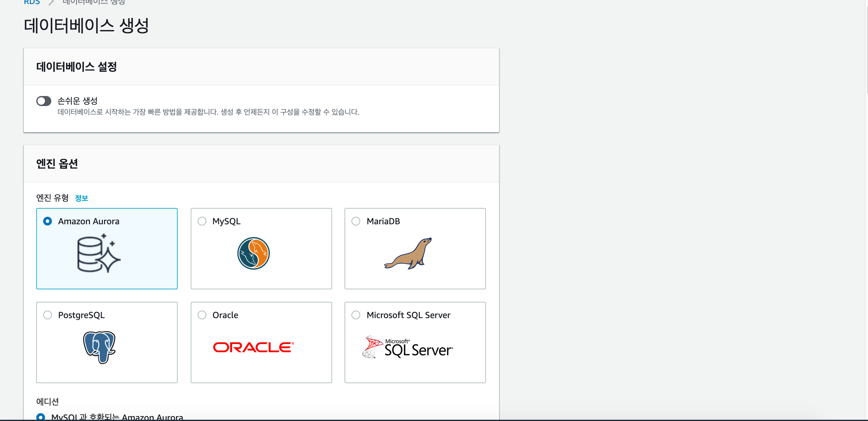Click the MySQL engine label text
This screenshot has width=868, height=421.
pyautogui.click(x=226, y=221)
